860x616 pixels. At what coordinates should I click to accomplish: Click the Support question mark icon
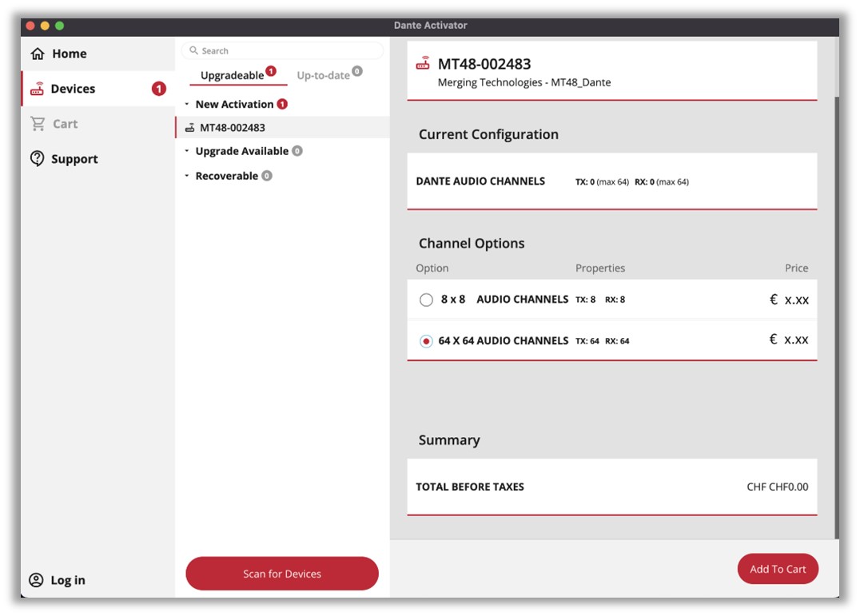[37, 159]
